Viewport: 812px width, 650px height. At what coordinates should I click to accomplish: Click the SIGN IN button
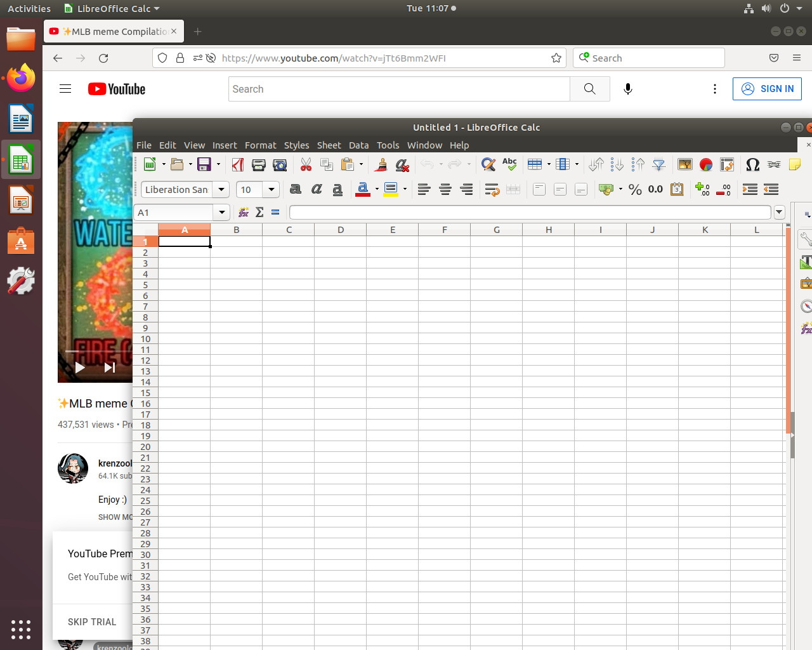pyautogui.click(x=767, y=89)
